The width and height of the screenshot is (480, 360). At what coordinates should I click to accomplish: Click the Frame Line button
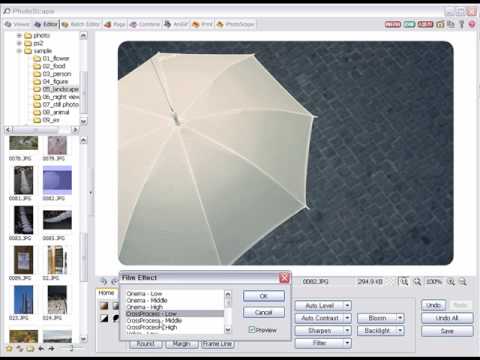(217, 344)
